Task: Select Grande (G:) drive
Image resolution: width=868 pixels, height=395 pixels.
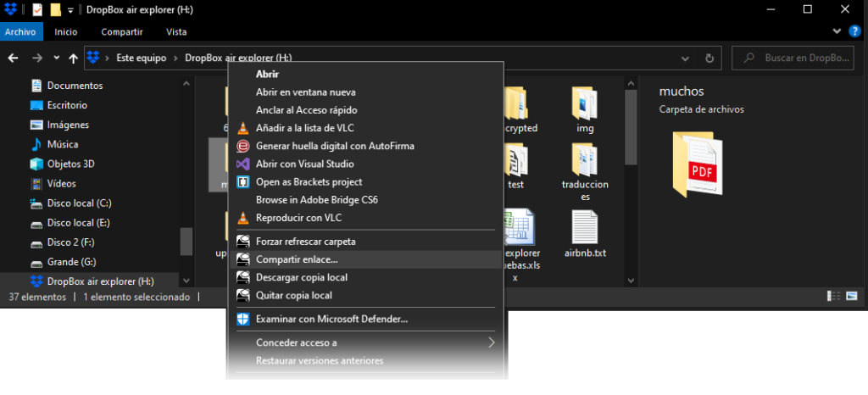Action: pos(71,262)
